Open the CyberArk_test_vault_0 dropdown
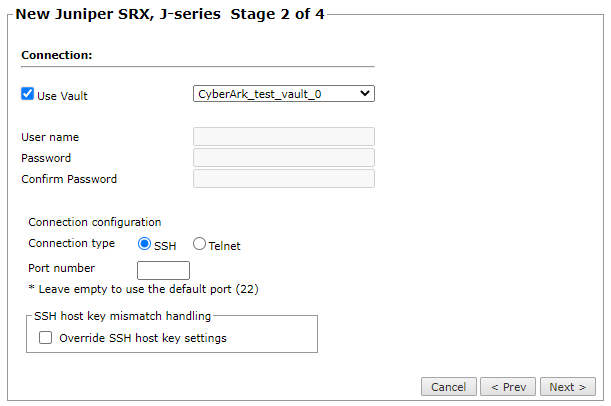 (x=283, y=94)
